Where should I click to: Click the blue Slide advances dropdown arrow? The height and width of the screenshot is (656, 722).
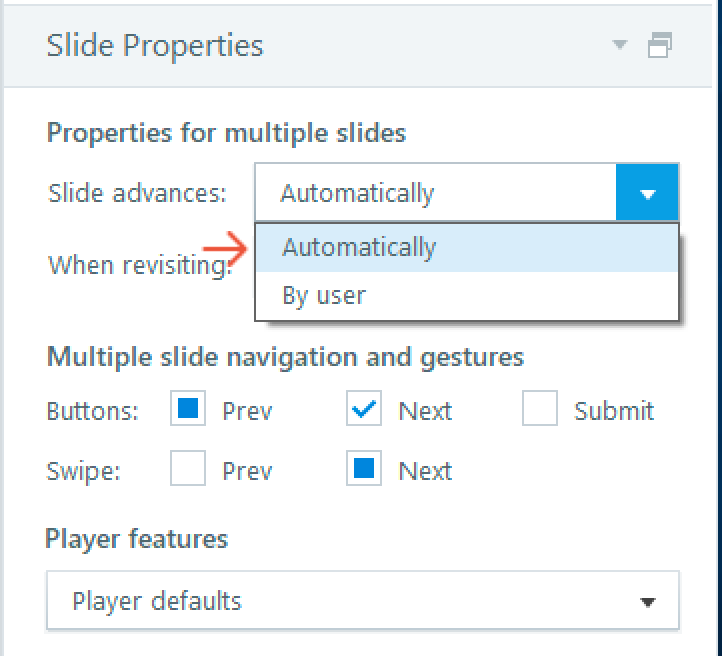(x=648, y=193)
